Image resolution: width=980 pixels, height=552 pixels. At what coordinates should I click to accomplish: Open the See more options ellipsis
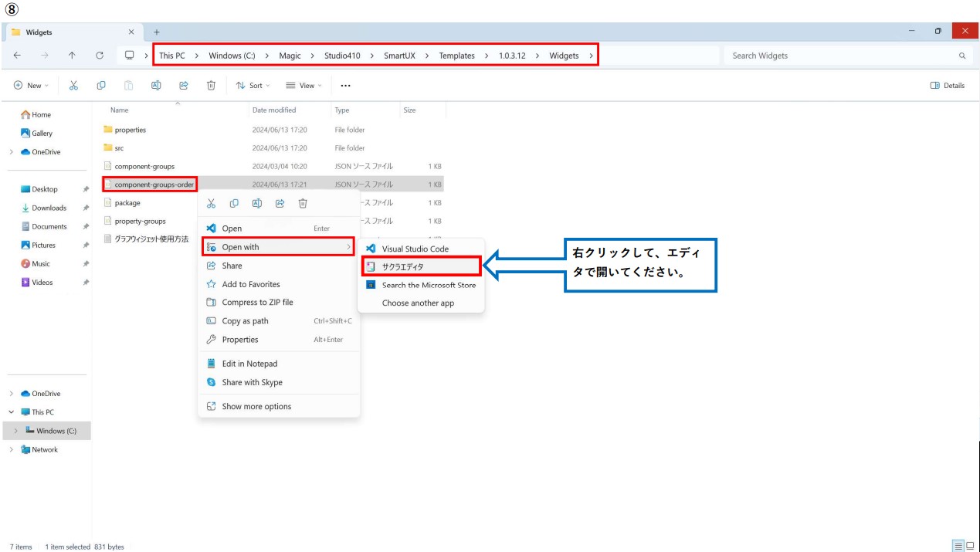[x=345, y=86]
